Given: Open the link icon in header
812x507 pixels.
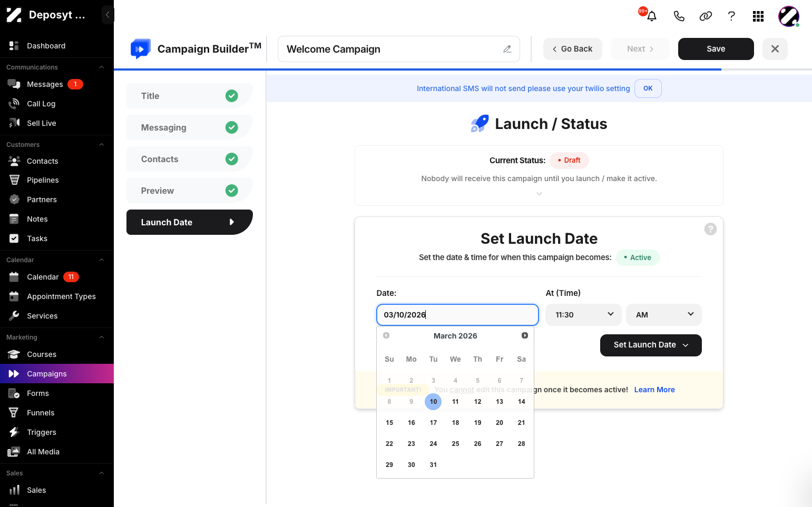Looking at the screenshot, I should coord(706,16).
